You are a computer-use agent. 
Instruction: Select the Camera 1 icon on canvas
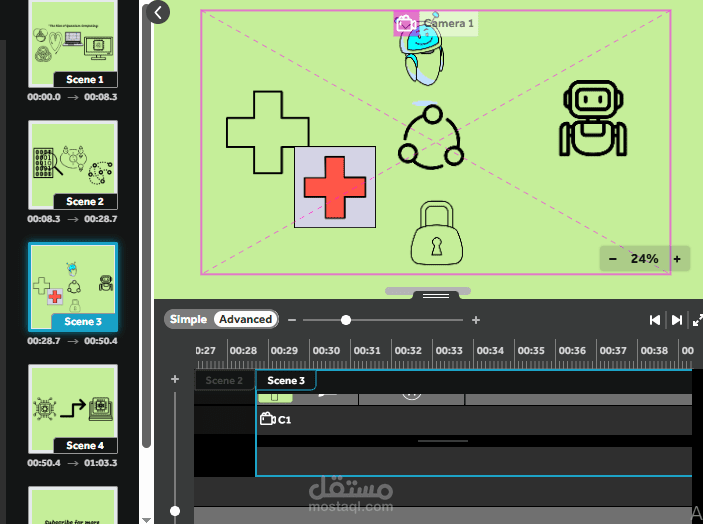406,23
